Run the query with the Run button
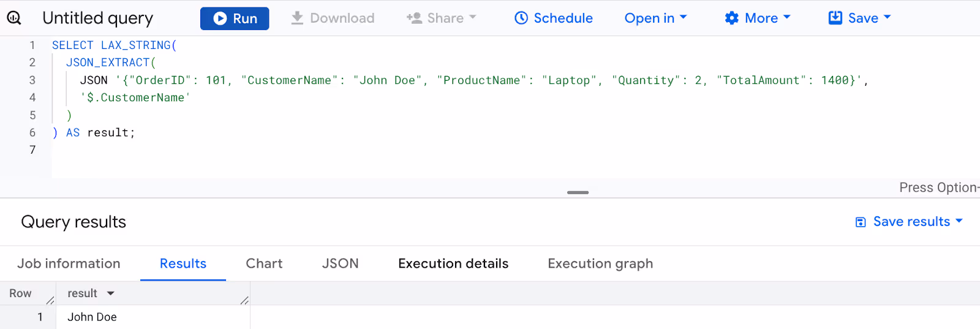This screenshot has width=980, height=329. coord(235,18)
